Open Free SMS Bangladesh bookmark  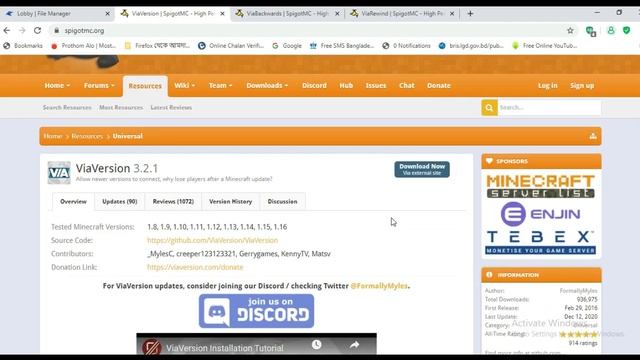click(342, 46)
